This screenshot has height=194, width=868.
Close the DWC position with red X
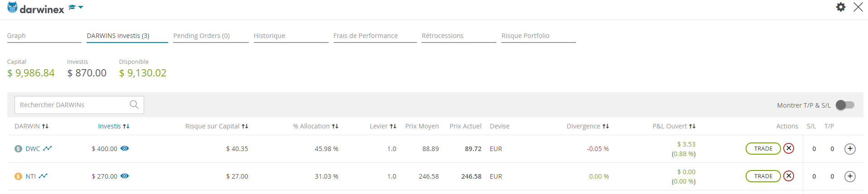pos(789,148)
